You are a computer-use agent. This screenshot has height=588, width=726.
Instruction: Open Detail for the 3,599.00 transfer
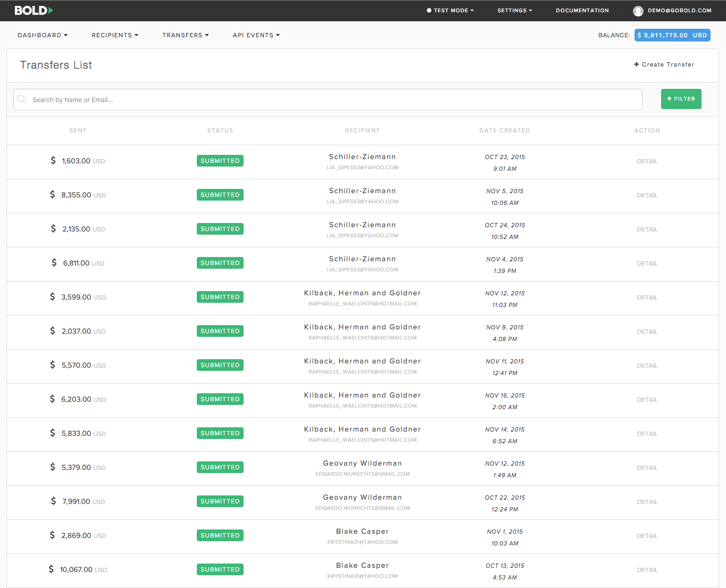[x=647, y=297]
